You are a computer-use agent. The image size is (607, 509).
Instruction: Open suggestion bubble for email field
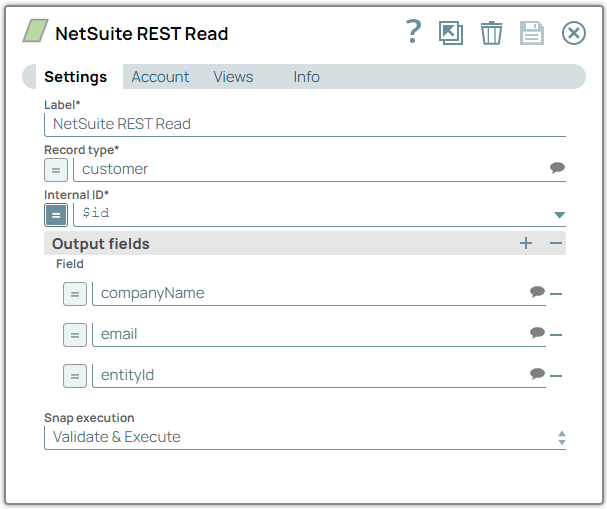coord(537,333)
